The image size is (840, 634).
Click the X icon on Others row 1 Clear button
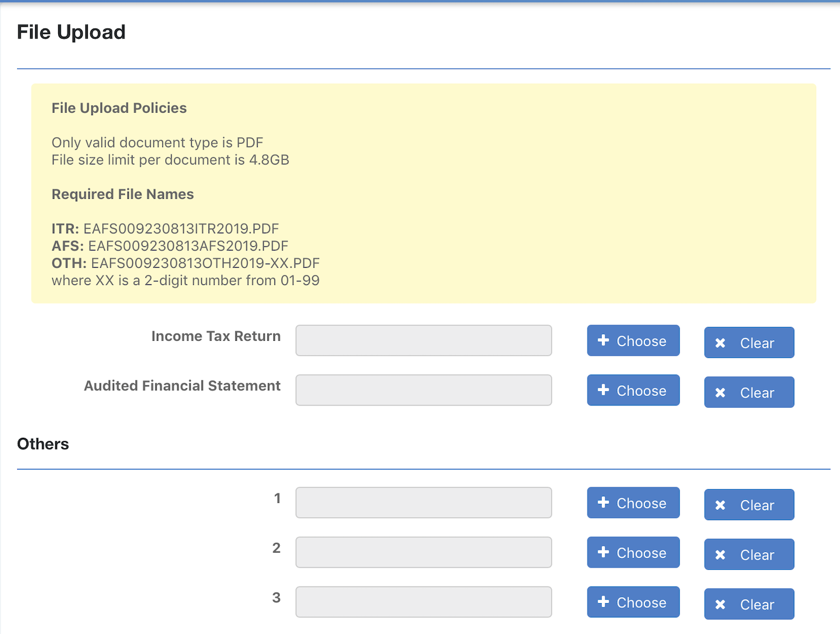[x=721, y=505]
